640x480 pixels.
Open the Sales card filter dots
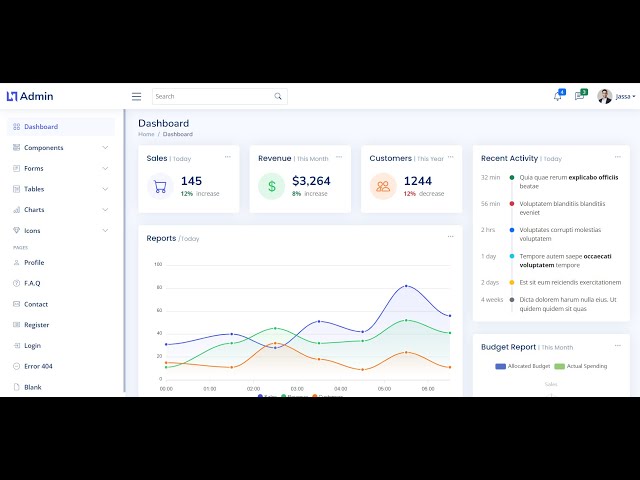click(228, 157)
